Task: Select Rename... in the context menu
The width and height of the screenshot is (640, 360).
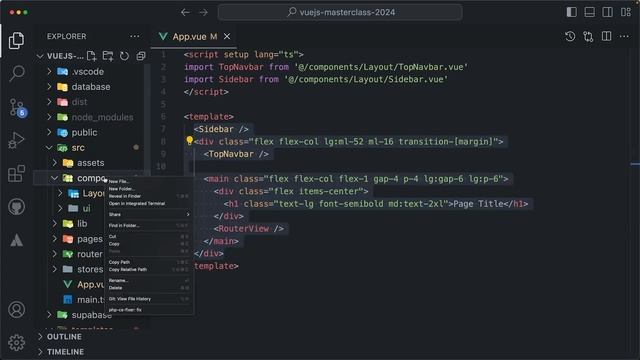Action: (x=149, y=280)
